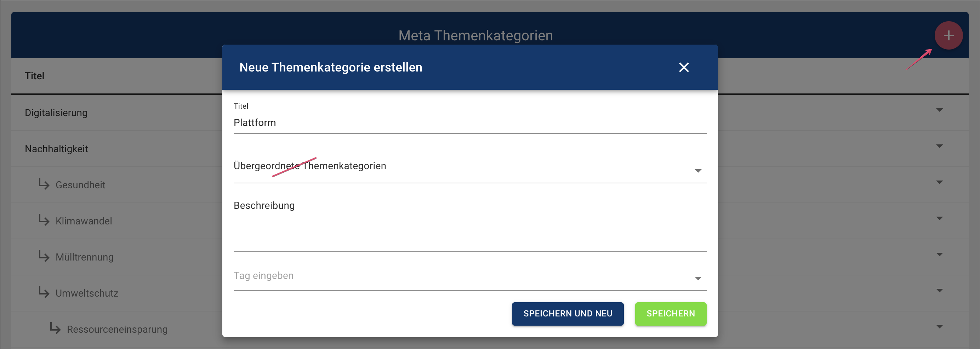Expand the Umweltschutz row arrow
The height and width of the screenshot is (349, 980).
[x=939, y=291]
